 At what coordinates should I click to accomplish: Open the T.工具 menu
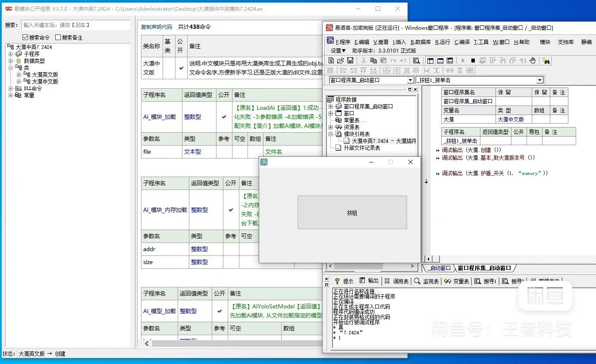pos(481,42)
